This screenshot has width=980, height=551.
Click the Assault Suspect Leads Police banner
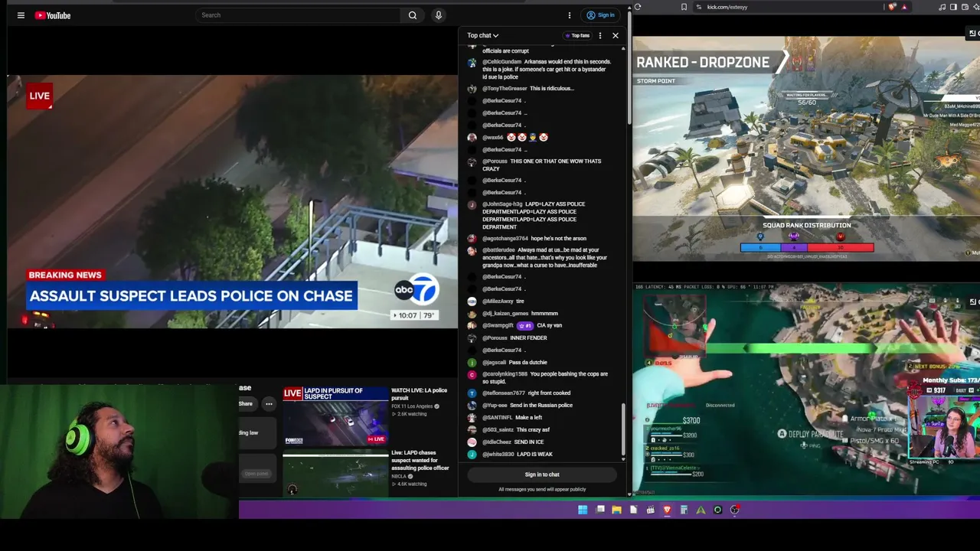pos(191,296)
